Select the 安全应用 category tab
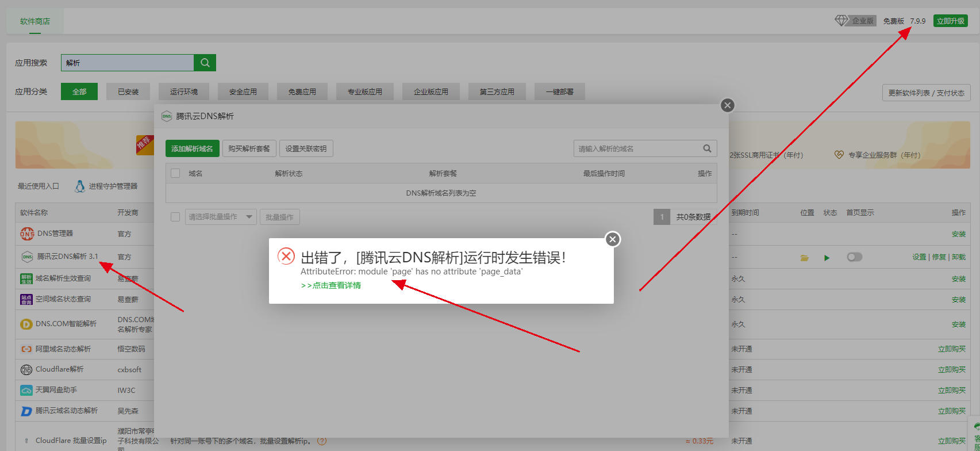 point(243,91)
